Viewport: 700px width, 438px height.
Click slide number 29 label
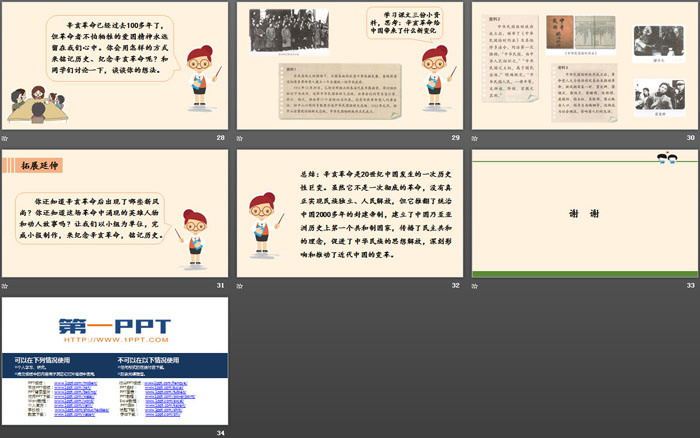[455, 138]
